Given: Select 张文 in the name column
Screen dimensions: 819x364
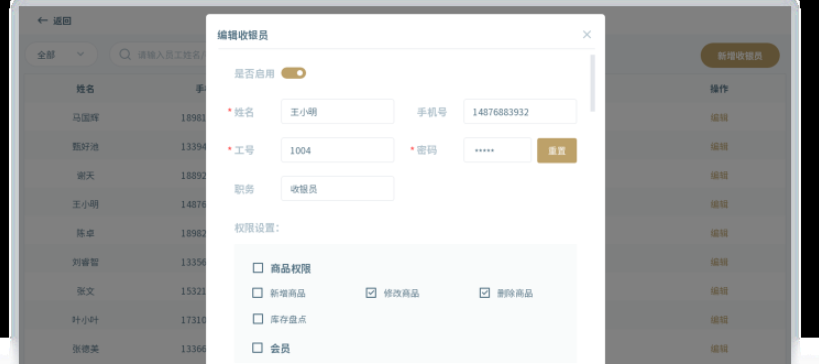Looking at the screenshot, I should [x=86, y=291].
